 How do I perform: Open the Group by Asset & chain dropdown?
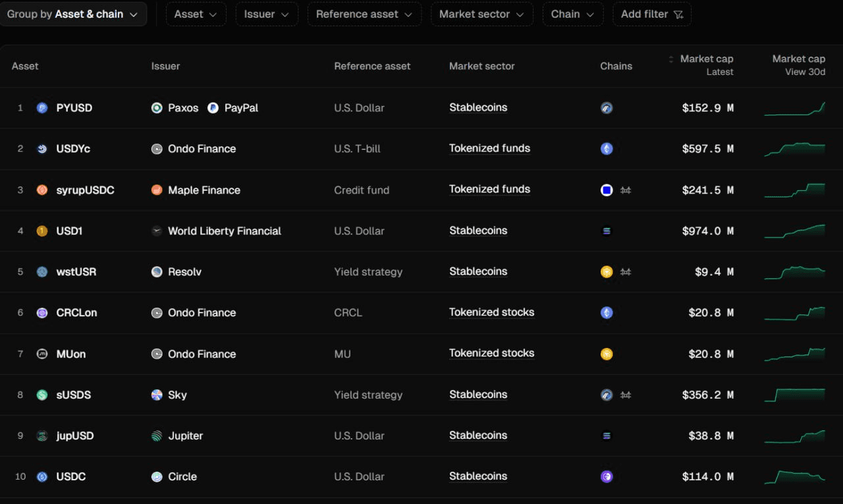[x=72, y=14]
